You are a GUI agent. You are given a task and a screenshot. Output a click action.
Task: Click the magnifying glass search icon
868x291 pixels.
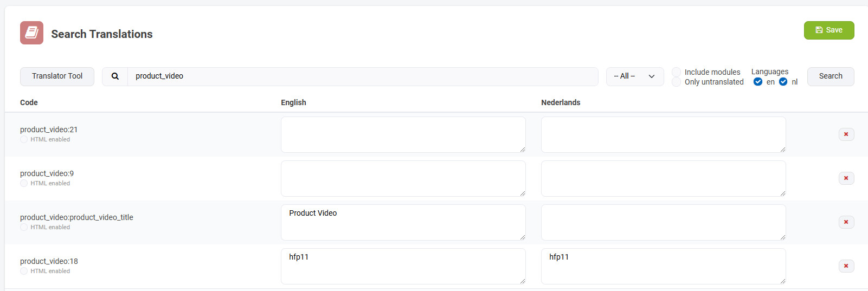pyautogui.click(x=115, y=76)
